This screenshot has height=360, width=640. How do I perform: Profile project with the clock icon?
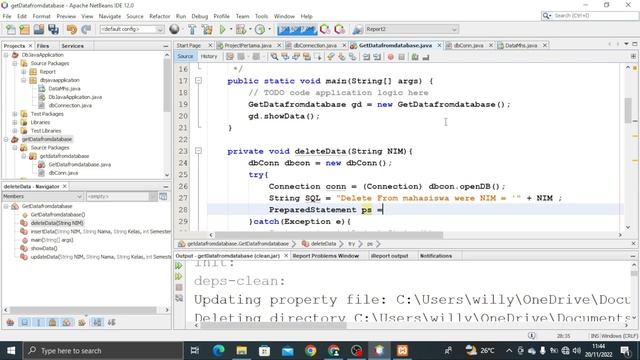coord(260,29)
